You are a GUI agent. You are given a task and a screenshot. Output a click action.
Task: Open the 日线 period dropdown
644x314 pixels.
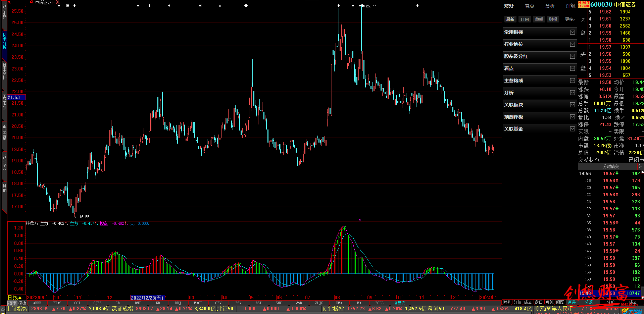point(15,298)
